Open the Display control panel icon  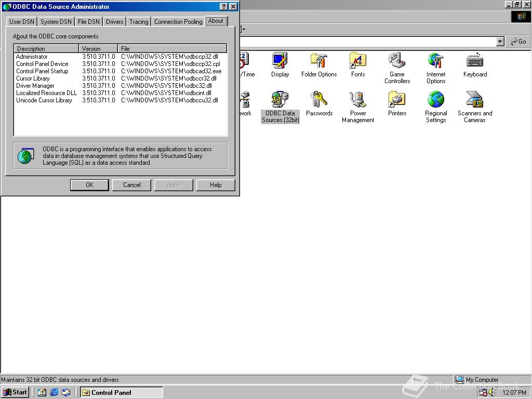point(280,65)
